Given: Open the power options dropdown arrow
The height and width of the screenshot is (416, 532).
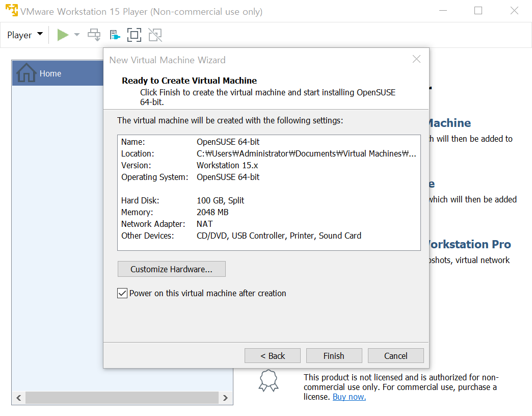Looking at the screenshot, I should (76, 35).
